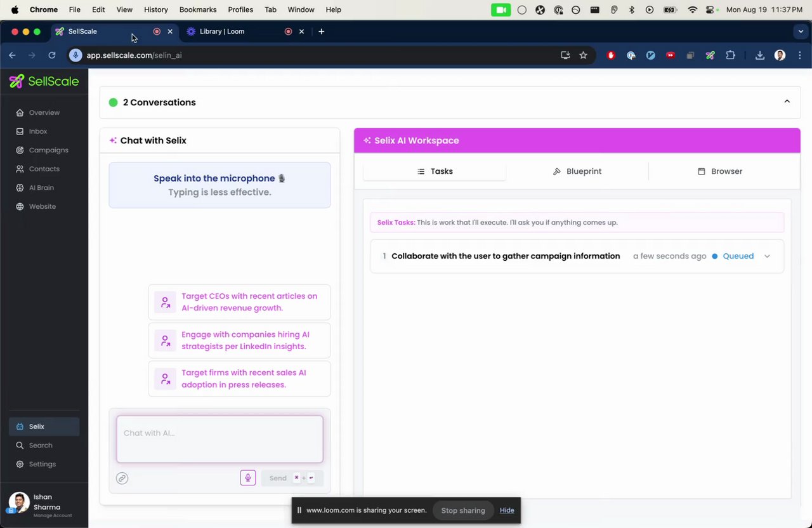Pick suggestion about CEOs with recent articles
This screenshot has height=528, width=812.
[x=239, y=302]
